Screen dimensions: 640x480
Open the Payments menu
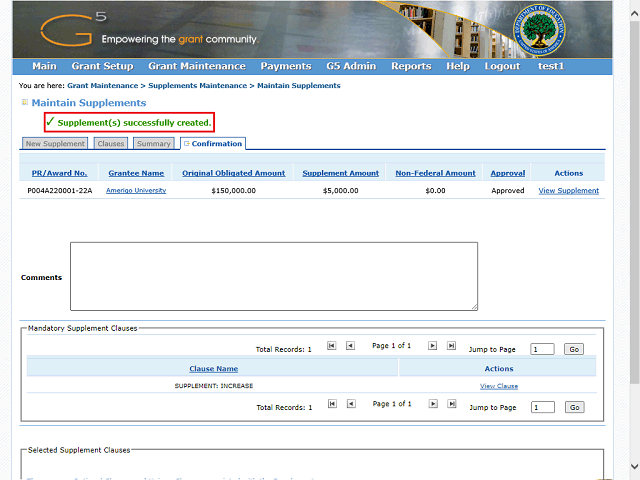[x=286, y=66]
